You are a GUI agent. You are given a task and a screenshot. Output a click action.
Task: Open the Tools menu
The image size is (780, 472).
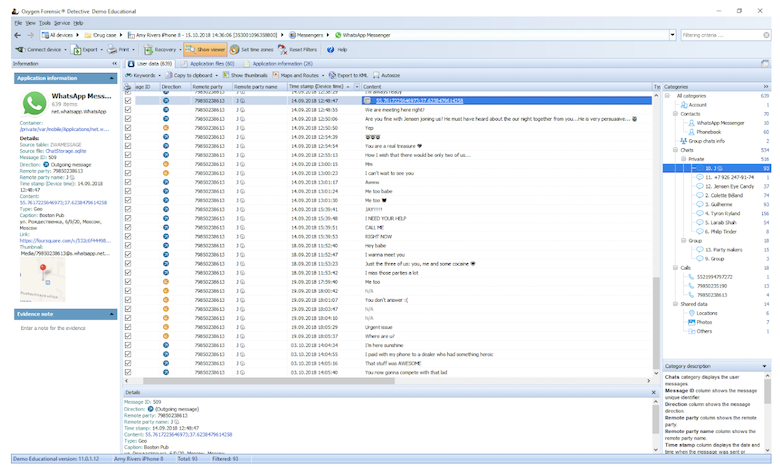tap(45, 23)
